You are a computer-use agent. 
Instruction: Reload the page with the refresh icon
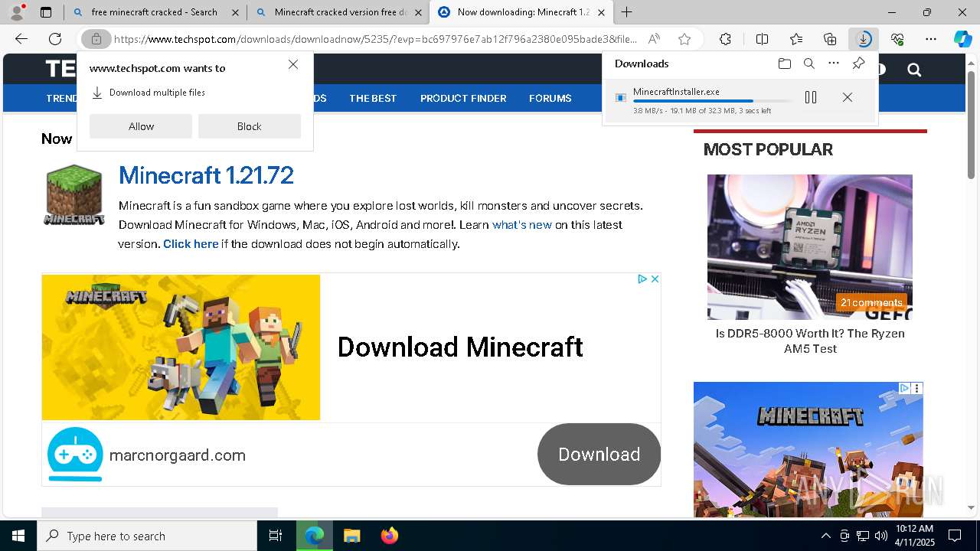point(55,39)
